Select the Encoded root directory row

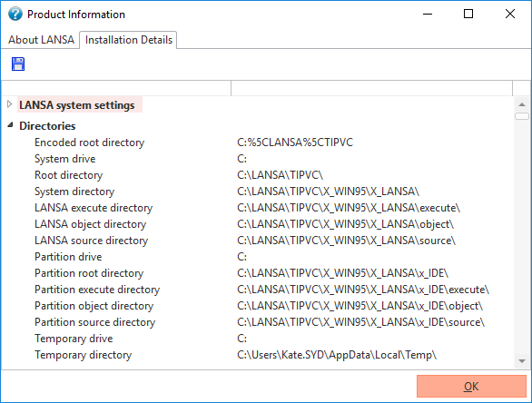point(258,143)
